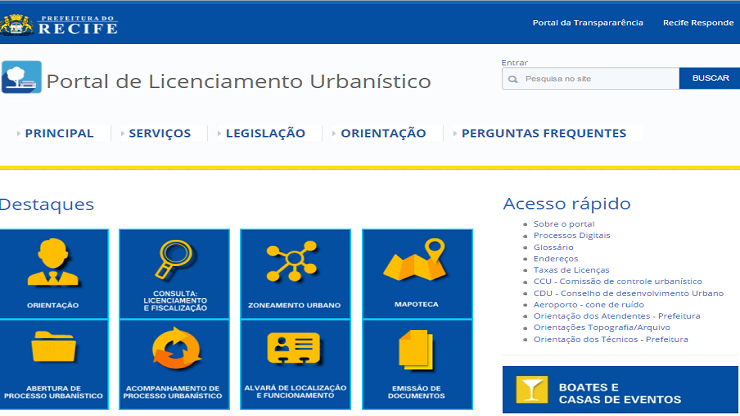This screenshot has height=416, width=740.
Task: Open the Orientação tile with person icon
Action: point(54,274)
